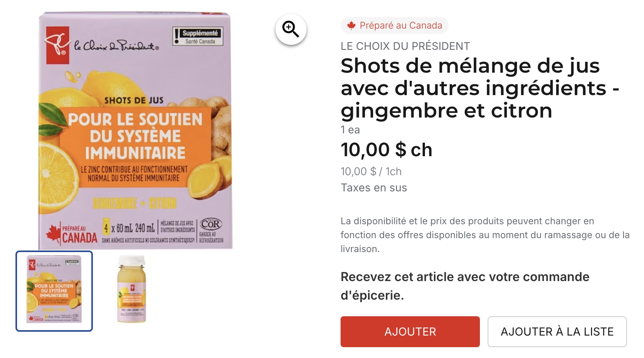Click AJOUTER À LA LISTE button
The height and width of the screenshot is (358, 644).
click(x=557, y=332)
